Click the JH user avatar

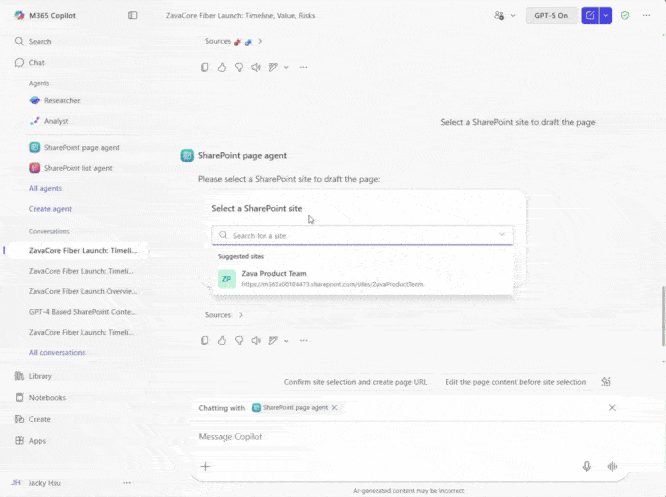pyautogui.click(x=16, y=483)
